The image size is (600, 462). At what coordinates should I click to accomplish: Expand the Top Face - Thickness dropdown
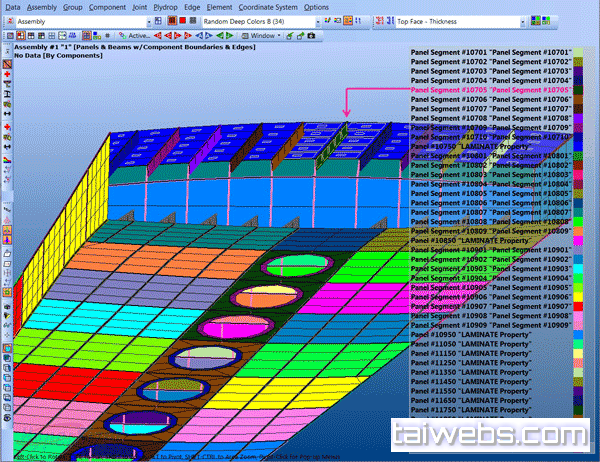click(x=524, y=20)
